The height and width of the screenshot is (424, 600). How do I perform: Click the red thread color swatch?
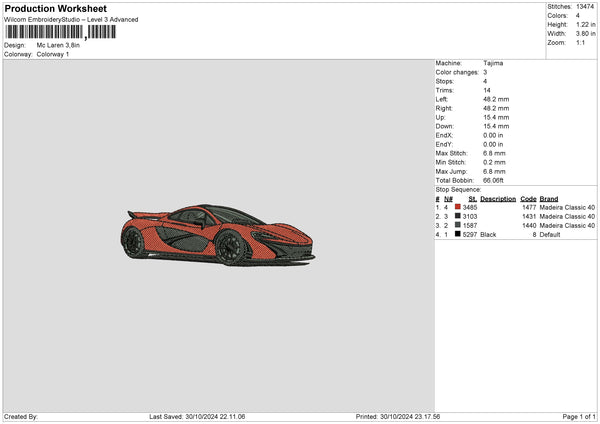(x=458, y=207)
